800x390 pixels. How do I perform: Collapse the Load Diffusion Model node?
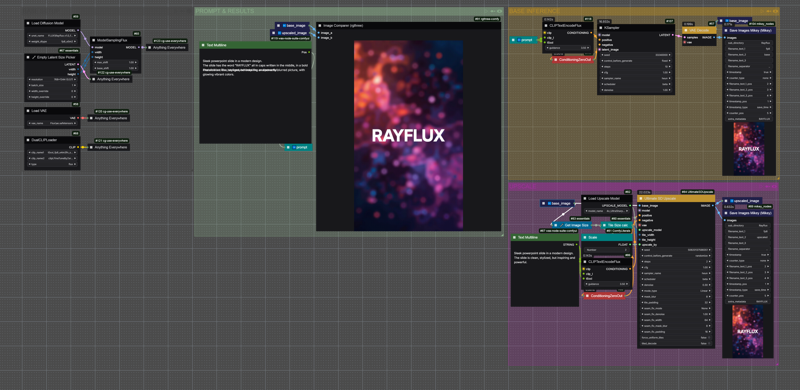click(x=29, y=23)
